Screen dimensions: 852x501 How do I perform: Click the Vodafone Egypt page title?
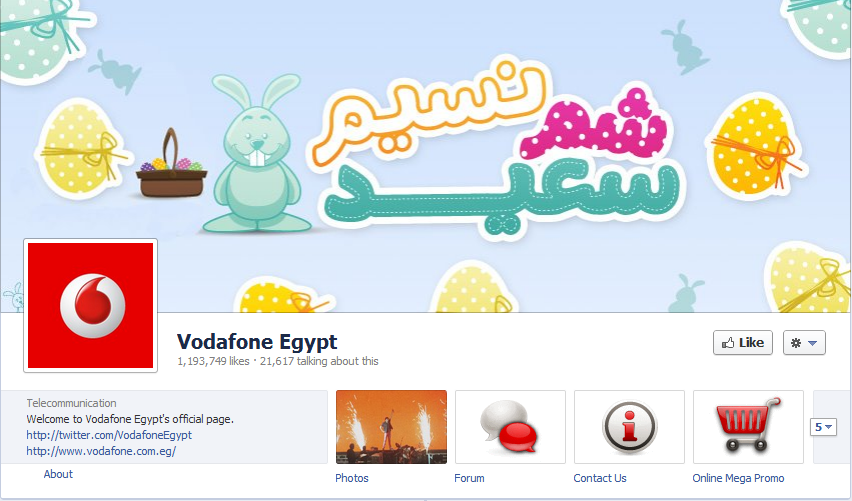tap(257, 342)
